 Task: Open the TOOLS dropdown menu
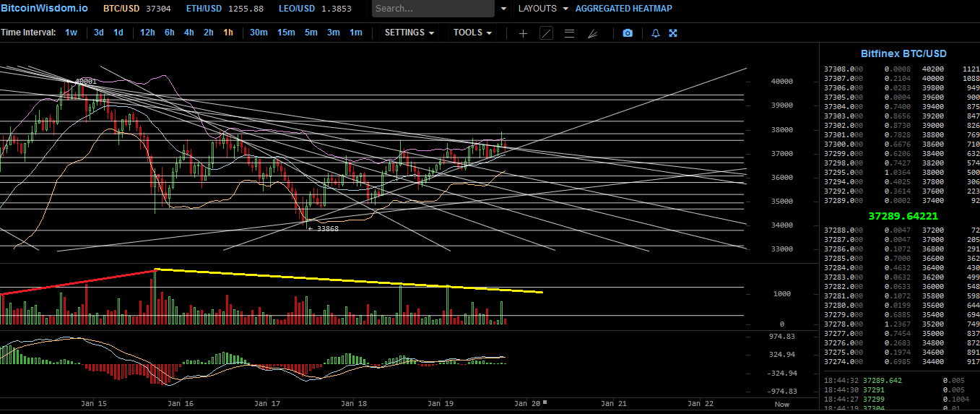(473, 33)
